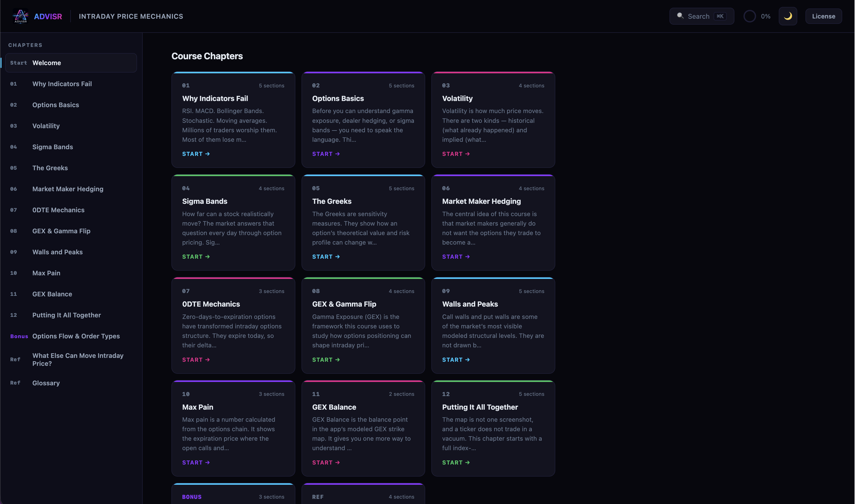Start the GEX & Gamma Flip card
This screenshot has height=504, width=855.
tap(326, 360)
